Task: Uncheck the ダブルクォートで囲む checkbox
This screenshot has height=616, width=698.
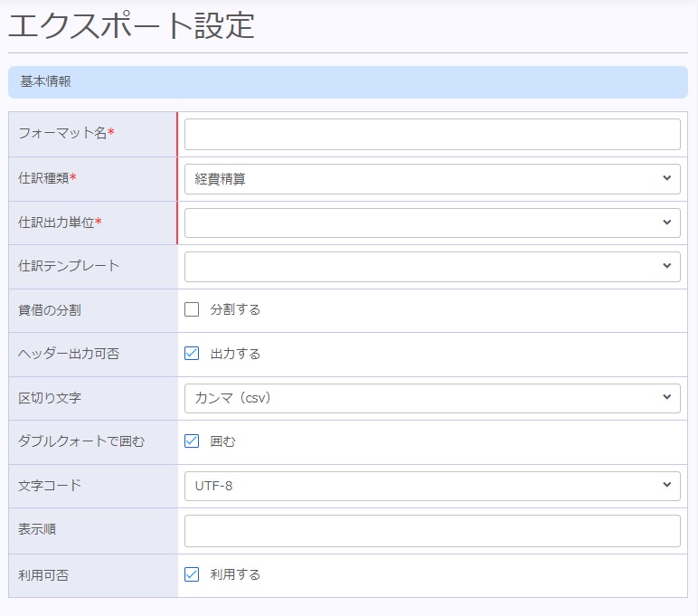Action: click(192, 441)
